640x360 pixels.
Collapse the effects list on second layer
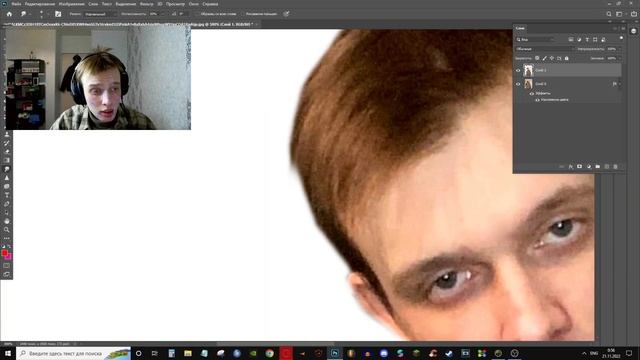[x=620, y=84]
